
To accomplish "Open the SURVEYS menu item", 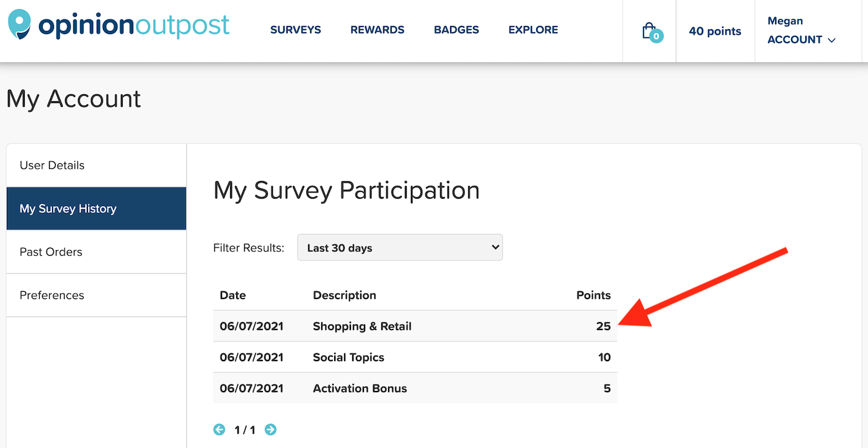I will pos(296,30).
